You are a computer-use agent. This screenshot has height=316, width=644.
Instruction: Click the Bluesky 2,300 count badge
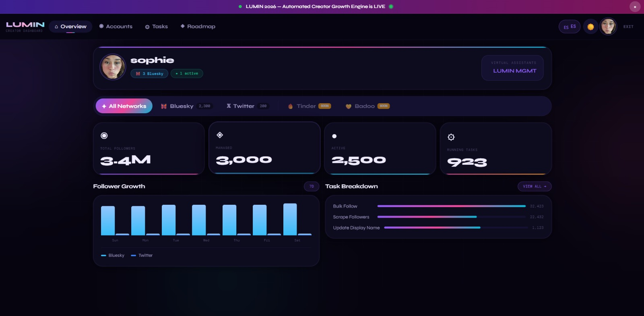[x=204, y=106]
